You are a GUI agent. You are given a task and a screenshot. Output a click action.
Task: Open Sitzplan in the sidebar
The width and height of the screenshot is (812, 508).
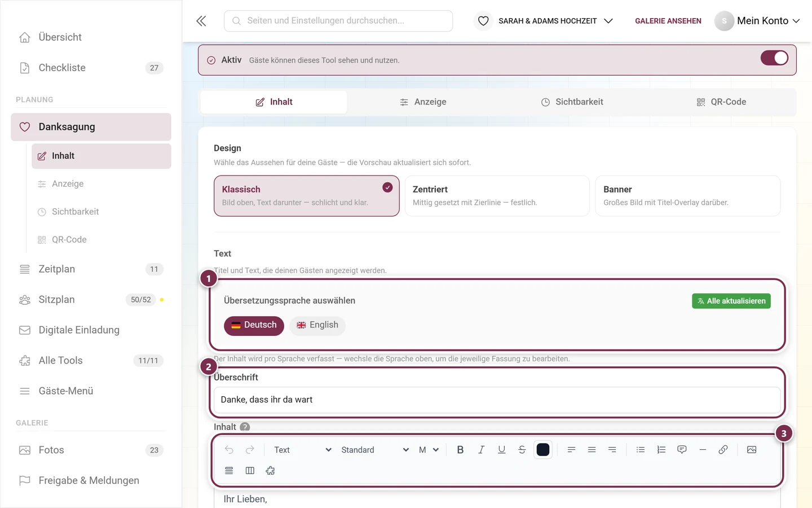pyautogui.click(x=91, y=300)
